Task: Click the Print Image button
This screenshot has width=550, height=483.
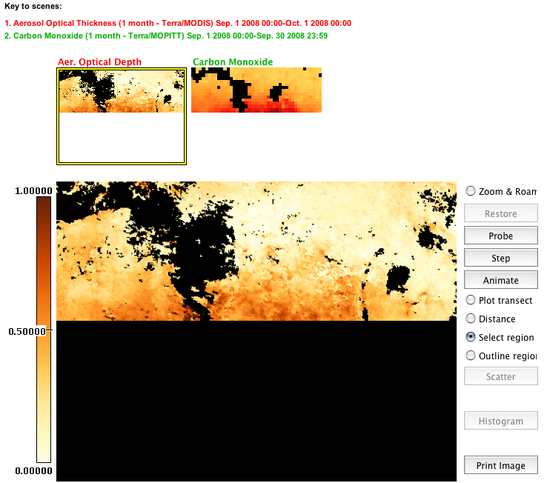Action: [x=501, y=465]
